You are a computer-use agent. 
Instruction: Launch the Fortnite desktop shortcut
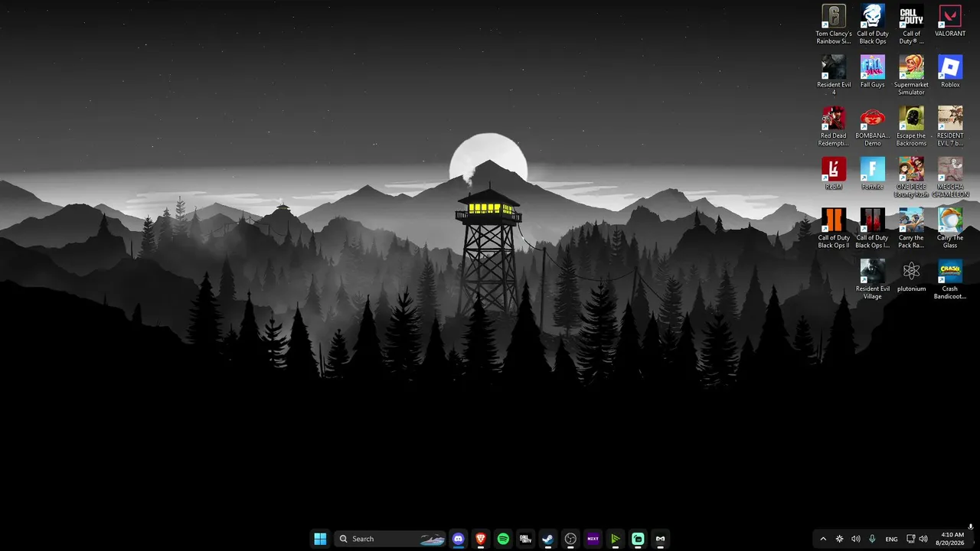pyautogui.click(x=872, y=174)
